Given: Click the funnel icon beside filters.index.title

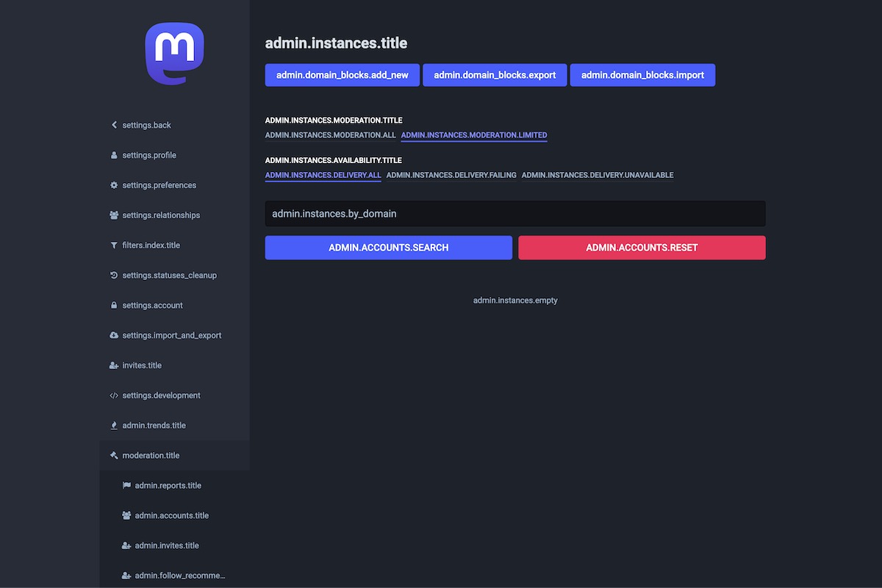Looking at the screenshot, I should (114, 245).
